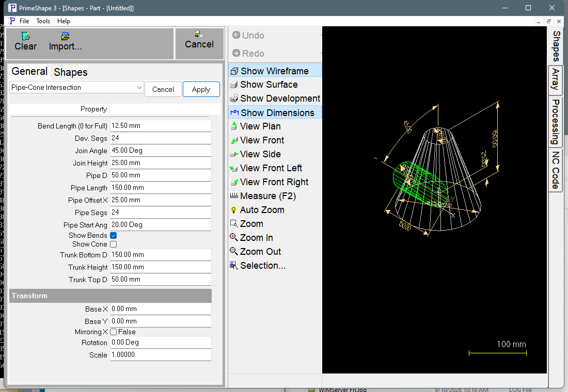The image size is (568, 392).
Task: Select the vertical NC Code side tab
Action: 556,170
